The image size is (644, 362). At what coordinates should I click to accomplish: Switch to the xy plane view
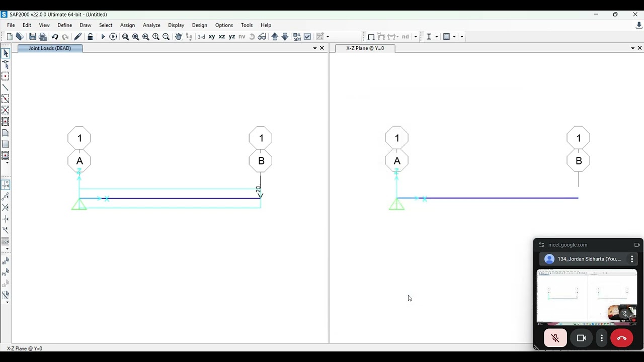point(212,37)
